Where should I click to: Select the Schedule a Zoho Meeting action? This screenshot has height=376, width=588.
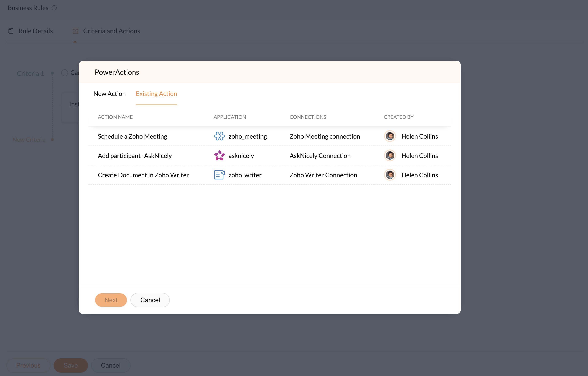132,136
